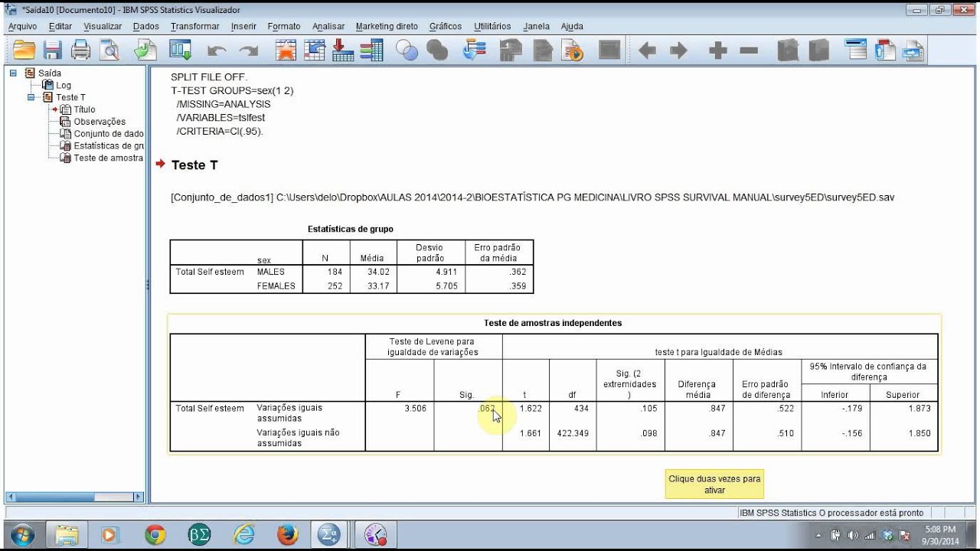Click the insert text document icon with blue arrow
Image resolution: width=980 pixels, height=551 pixels.
(x=913, y=51)
